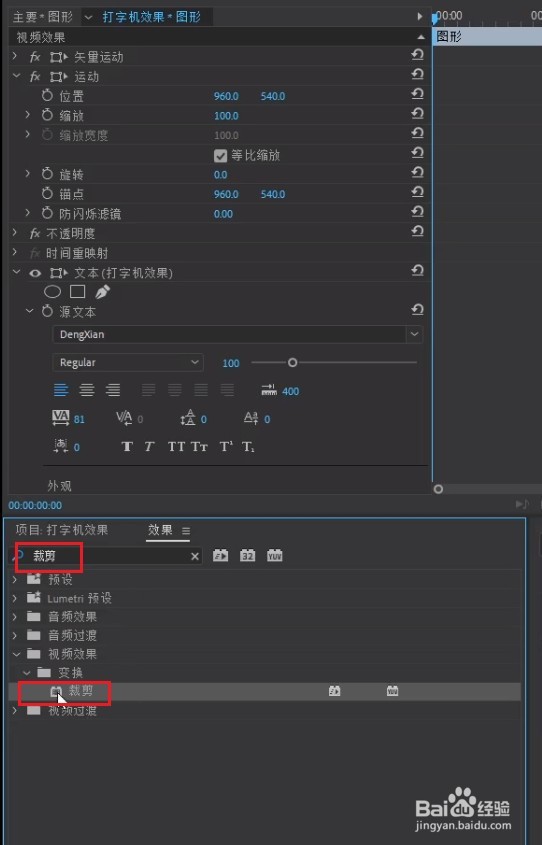Expand 音频过渡 folder

tap(15, 635)
